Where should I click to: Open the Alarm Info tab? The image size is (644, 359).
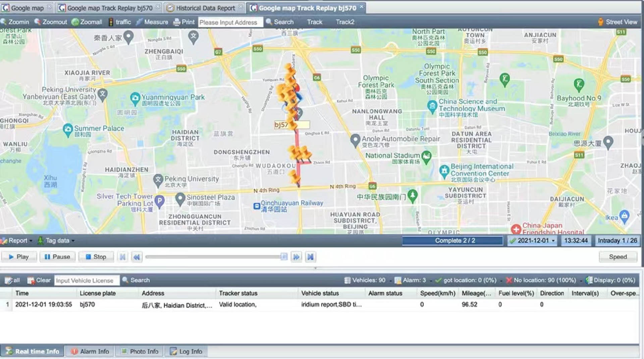(x=90, y=351)
